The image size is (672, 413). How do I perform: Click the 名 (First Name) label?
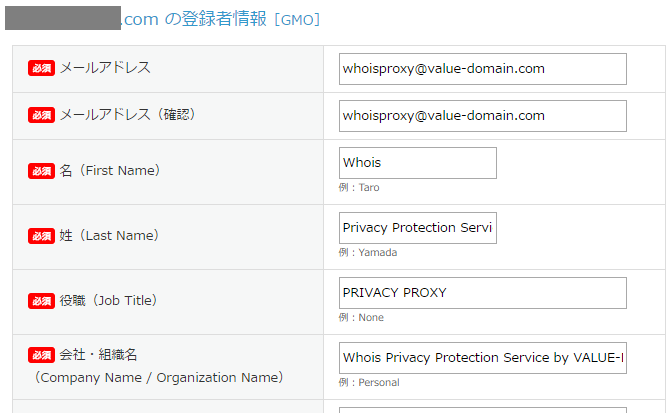point(110,171)
